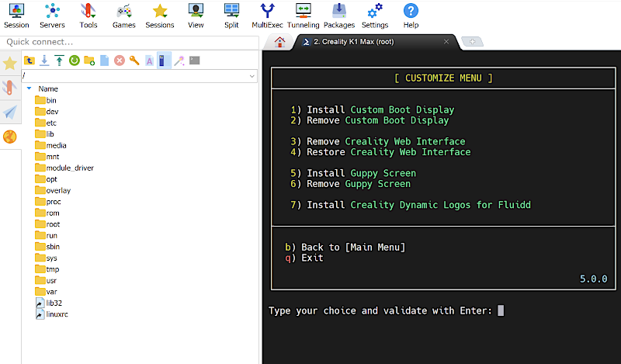
Task: Select the overlay folder
Action: pos(53,190)
